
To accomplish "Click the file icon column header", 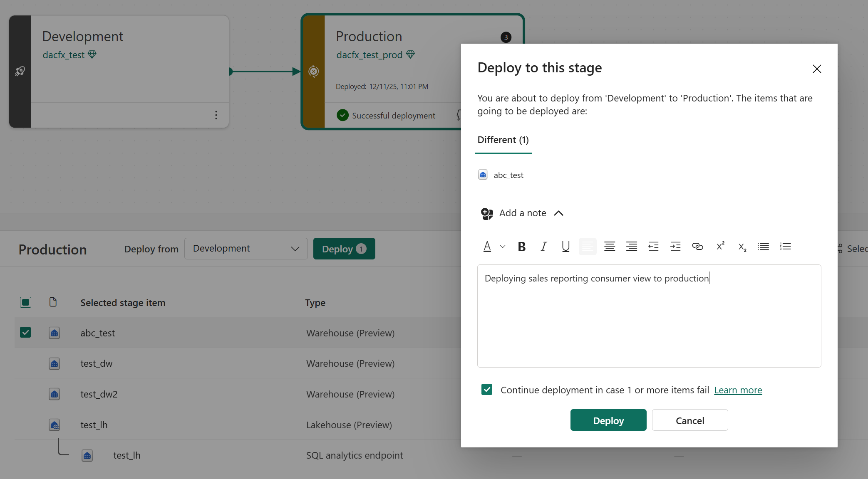I will pyautogui.click(x=53, y=302).
